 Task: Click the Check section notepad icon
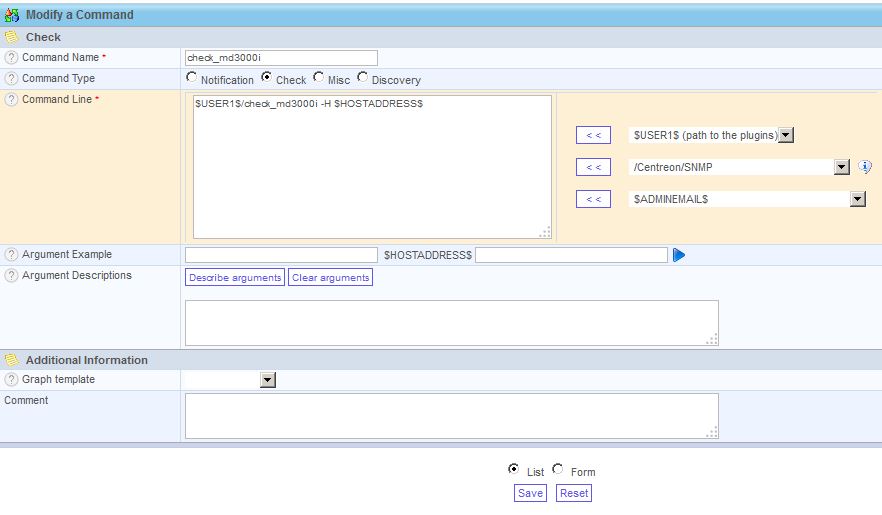11,37
